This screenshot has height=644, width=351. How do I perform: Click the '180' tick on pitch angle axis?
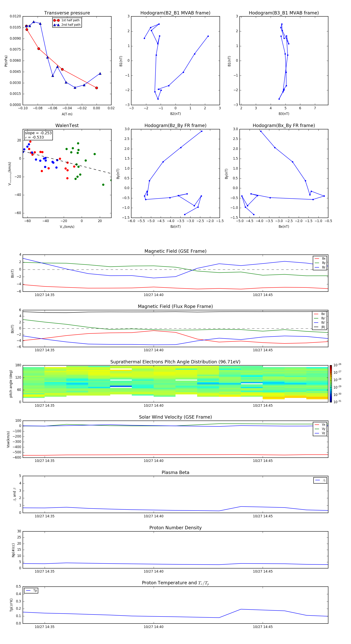coord(18,365)
